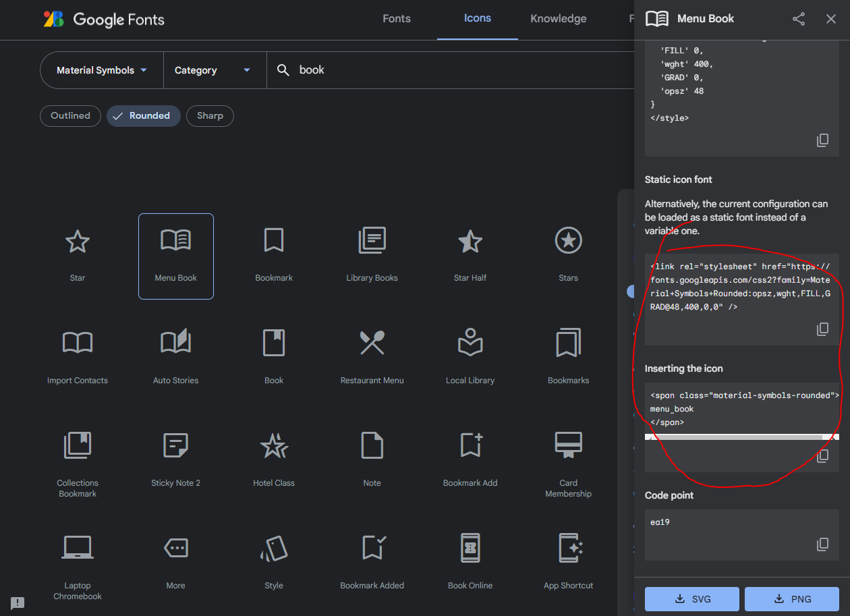
Task: Pick the Book icon
Action: pos(274,343)
